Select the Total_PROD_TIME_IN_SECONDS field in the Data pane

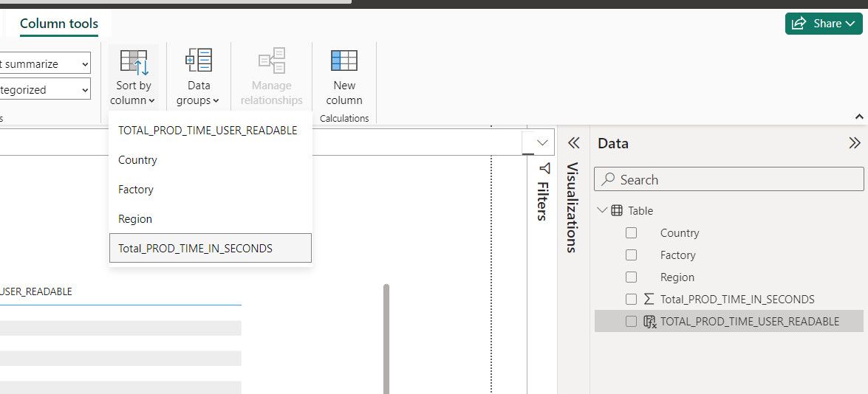click(x=737, y=299)
